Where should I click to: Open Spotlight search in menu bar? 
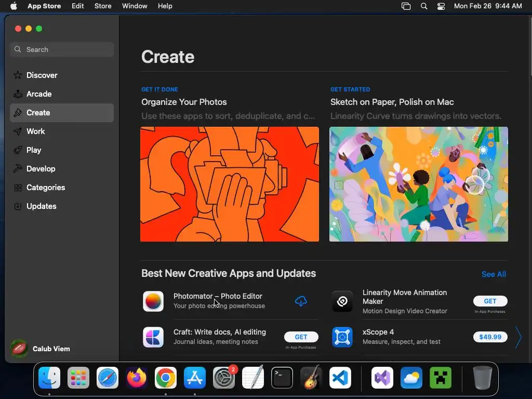[424, 6]
